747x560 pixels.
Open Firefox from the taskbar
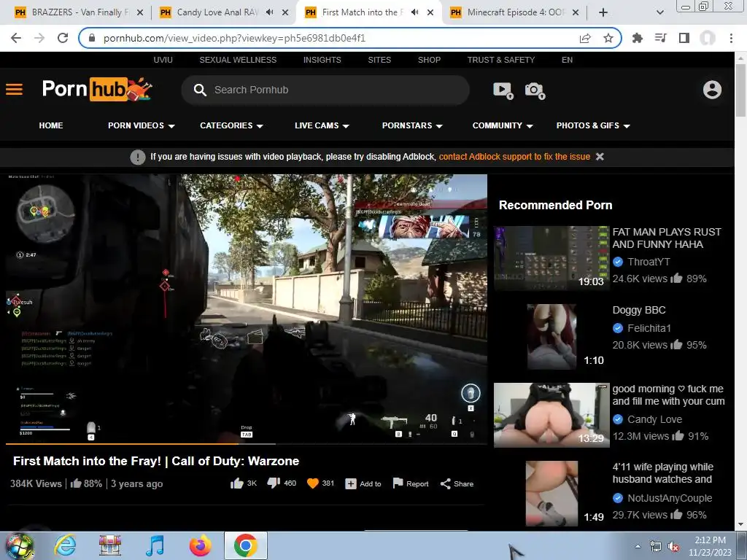pyautogui.click(x=201, y=545)
